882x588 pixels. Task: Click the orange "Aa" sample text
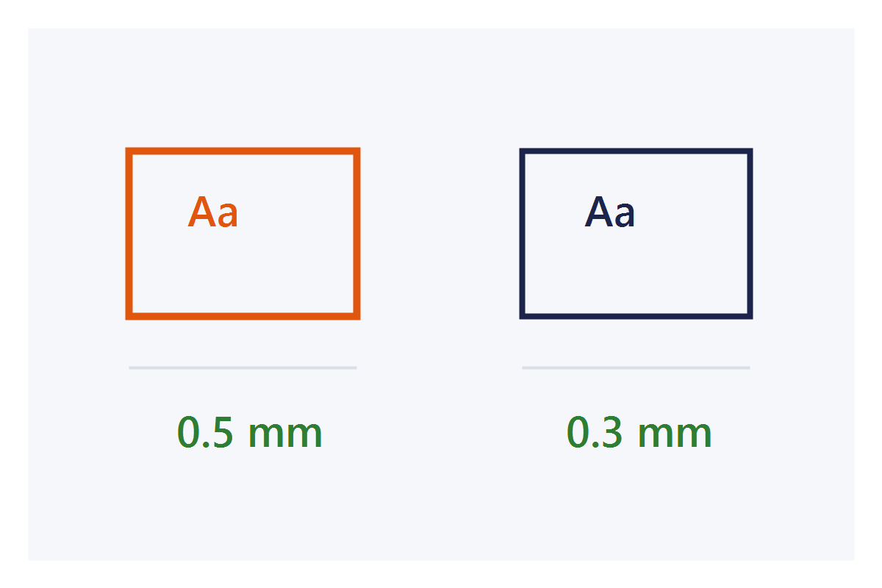[x=213, y=212]
